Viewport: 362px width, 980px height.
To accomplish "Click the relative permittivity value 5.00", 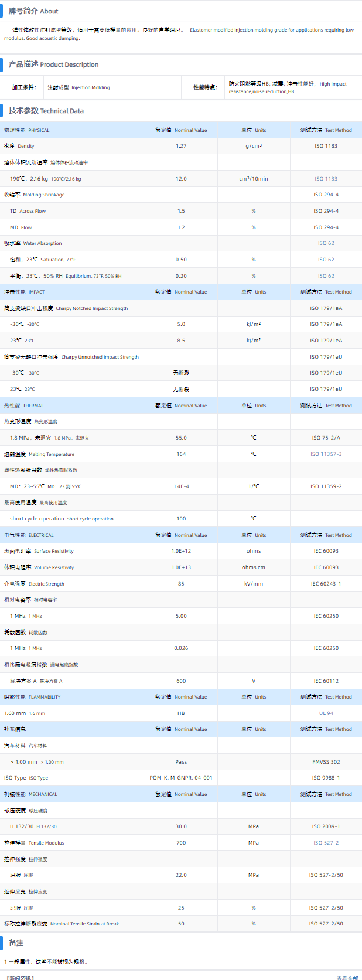I will point(181,616).
